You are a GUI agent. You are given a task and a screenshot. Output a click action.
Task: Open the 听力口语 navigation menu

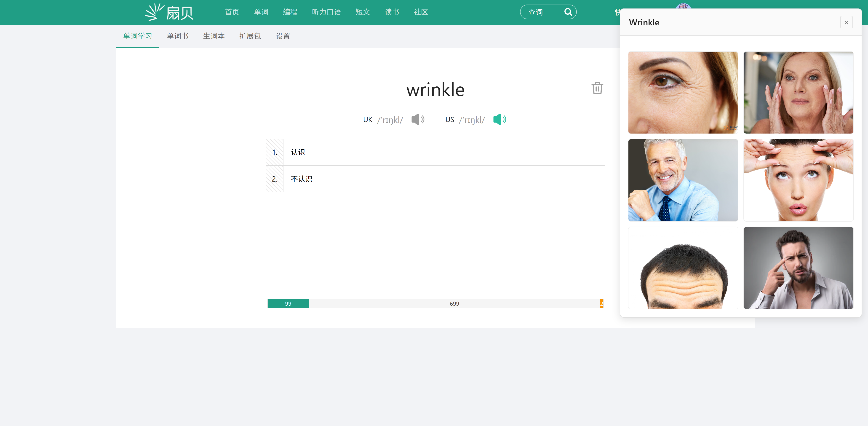(326, 12)
